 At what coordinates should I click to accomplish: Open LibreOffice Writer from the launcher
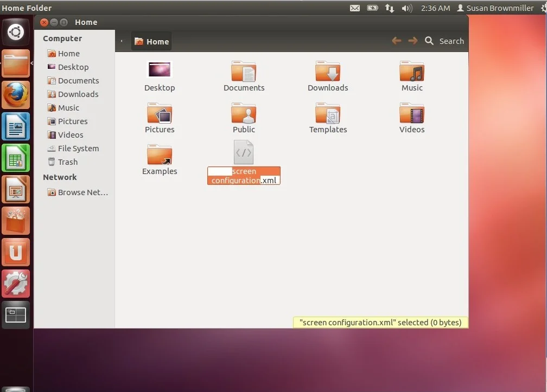point(16,127)
